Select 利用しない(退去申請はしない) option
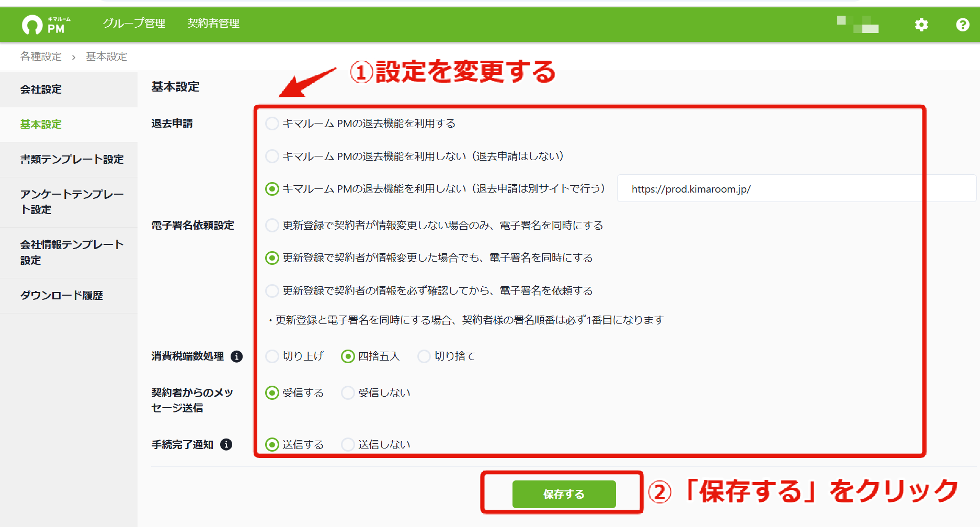Screen dimensions: 980x527 point(272,156)
